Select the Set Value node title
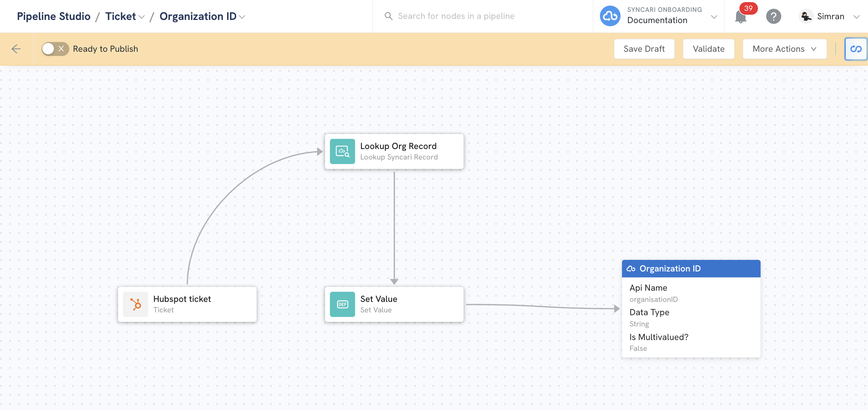This screenshot has width=868, height=410. (x=379, y=299)
